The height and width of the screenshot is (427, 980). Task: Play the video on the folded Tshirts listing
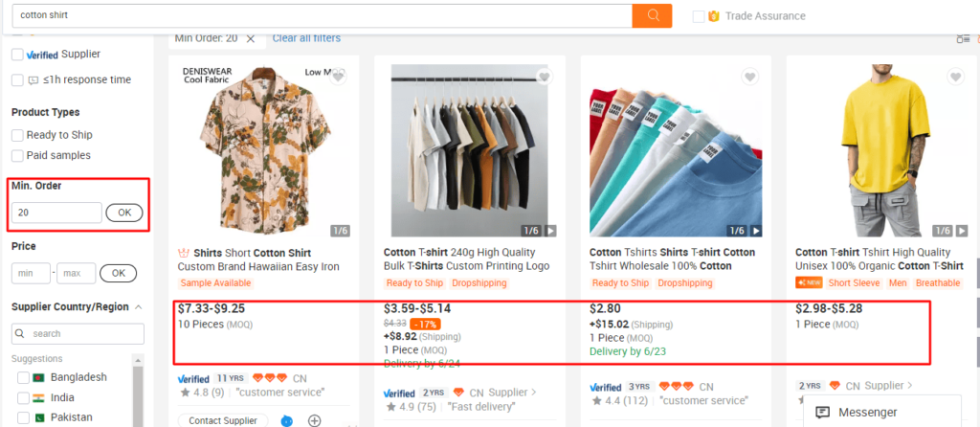[756, 232]
